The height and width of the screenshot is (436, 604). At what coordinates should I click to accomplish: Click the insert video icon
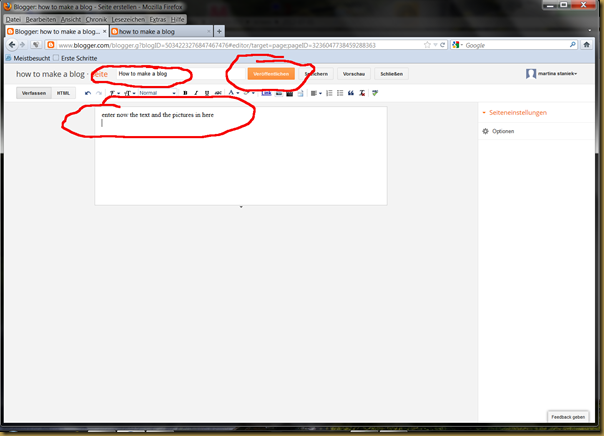pyautogui.click(x=290, y=93)
